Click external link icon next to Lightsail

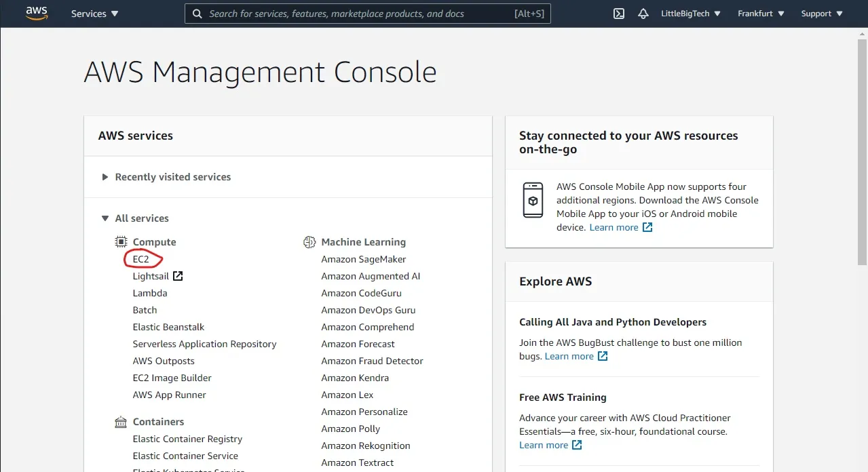point(178,276)
